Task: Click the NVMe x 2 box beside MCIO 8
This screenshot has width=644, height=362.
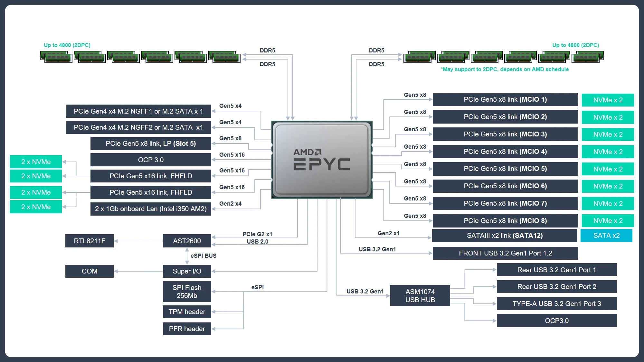Action: (608, 221)
